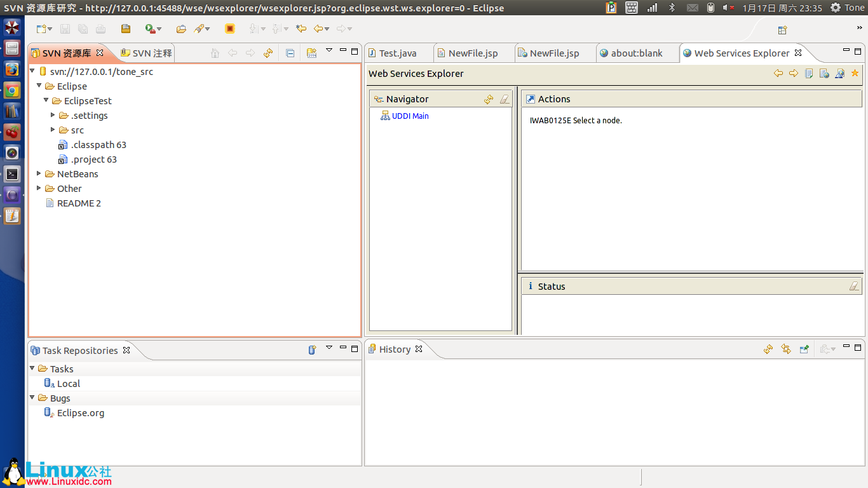Expand the NetBeans repository folder
Viewport: 868px width, 488px height.
pyautogui.click(x=39, y=173)
